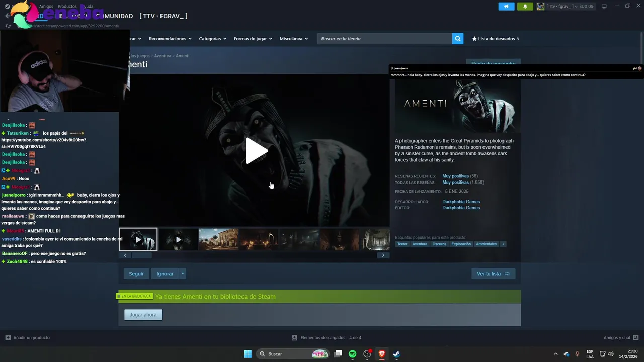Open the publisher Darkphobia Games link

[x=461, y=208]
